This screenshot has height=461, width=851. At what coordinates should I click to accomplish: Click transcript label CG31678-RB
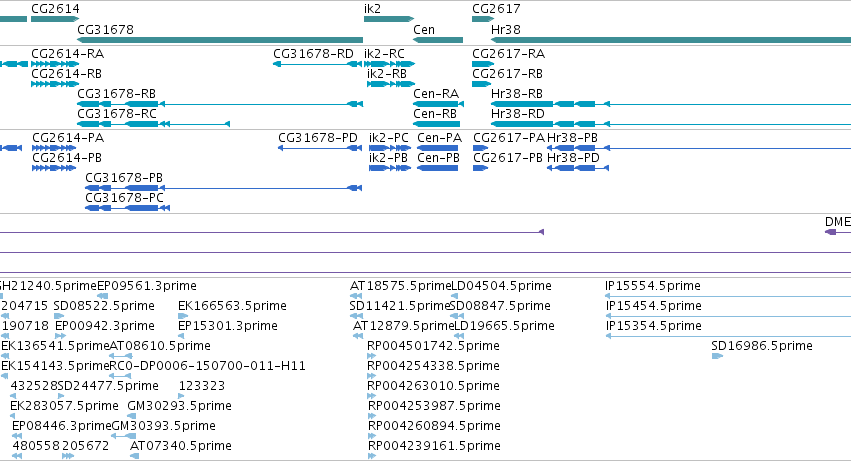click(x=117, y=94)
